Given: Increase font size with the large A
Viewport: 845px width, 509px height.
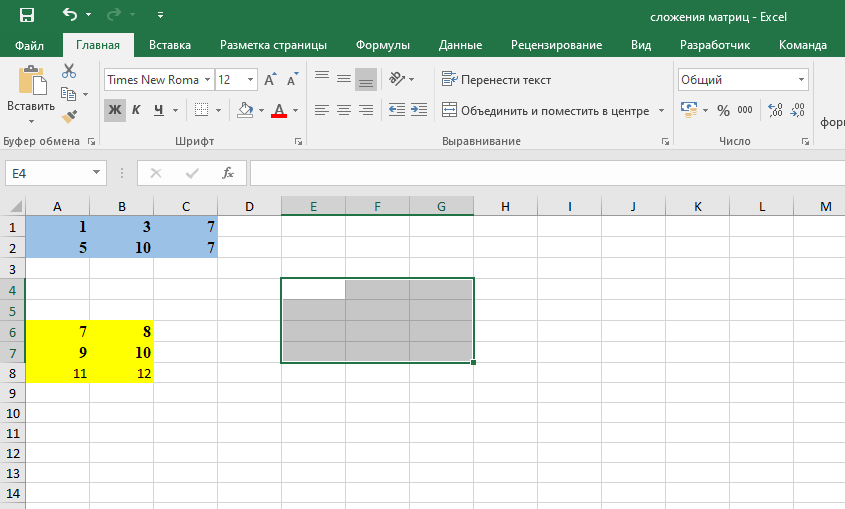Looking at the screenshot, I should (x=271, y=80).
